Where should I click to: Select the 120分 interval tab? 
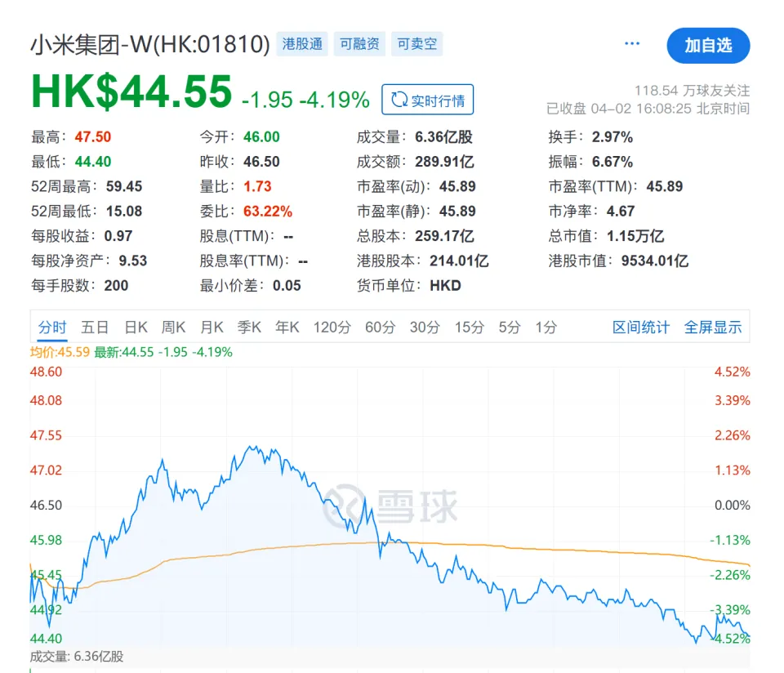tap(332, 328)
